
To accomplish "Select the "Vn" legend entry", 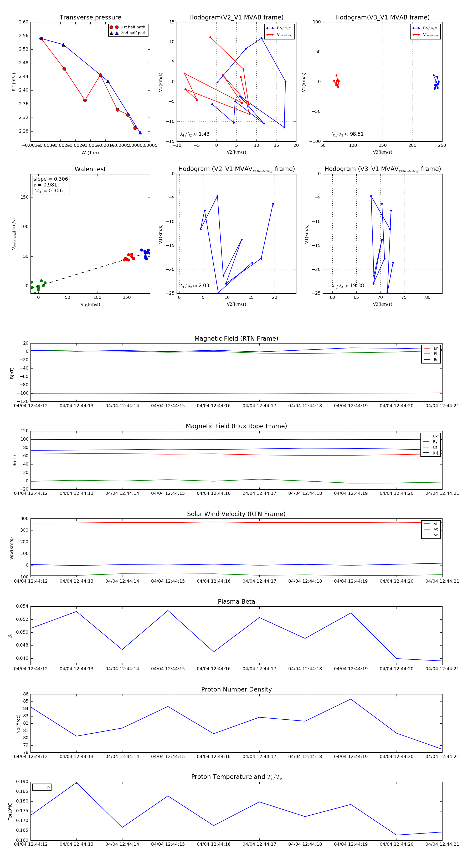I will (431, 535).
